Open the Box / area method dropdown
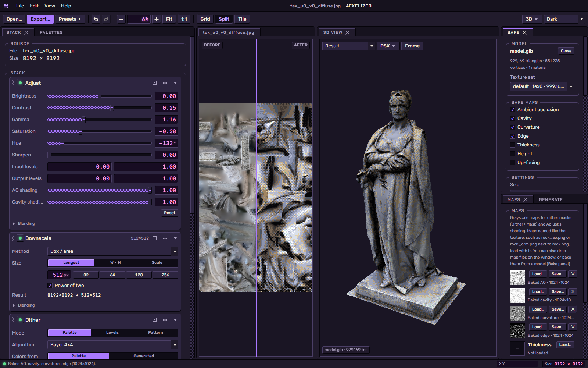 [x=113, y=251]
